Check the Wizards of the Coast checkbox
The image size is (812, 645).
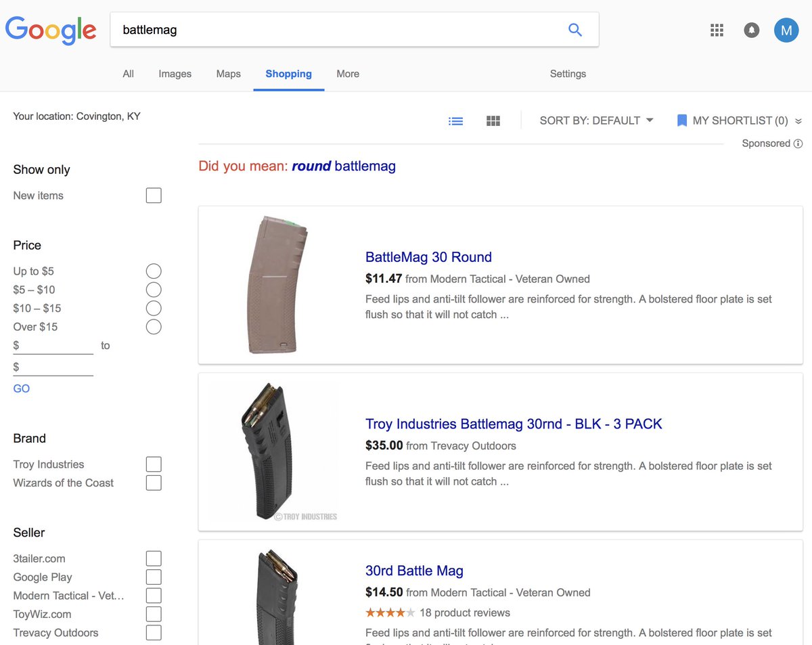(x=154, y=483)
